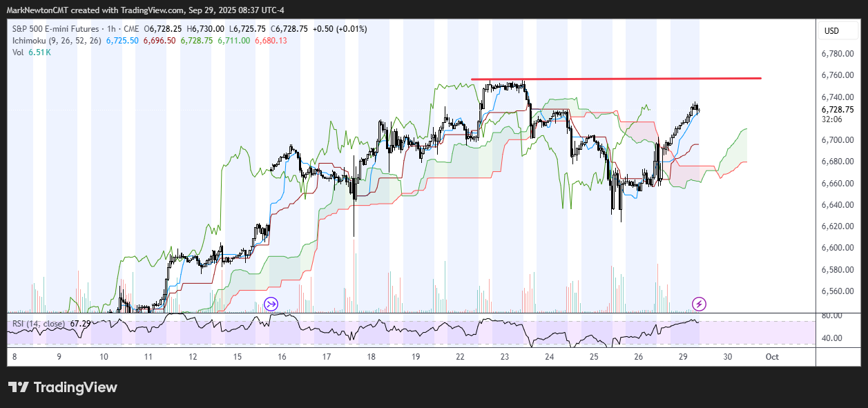This screenshot has height=408, width=868.
Task: Click the open price O6,728.25
Action: 163,29
